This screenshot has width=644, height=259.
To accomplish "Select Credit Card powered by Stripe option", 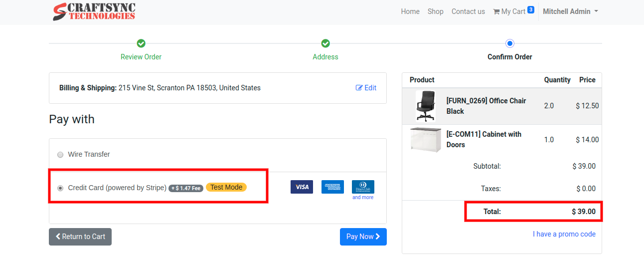I will pos(60,188).
